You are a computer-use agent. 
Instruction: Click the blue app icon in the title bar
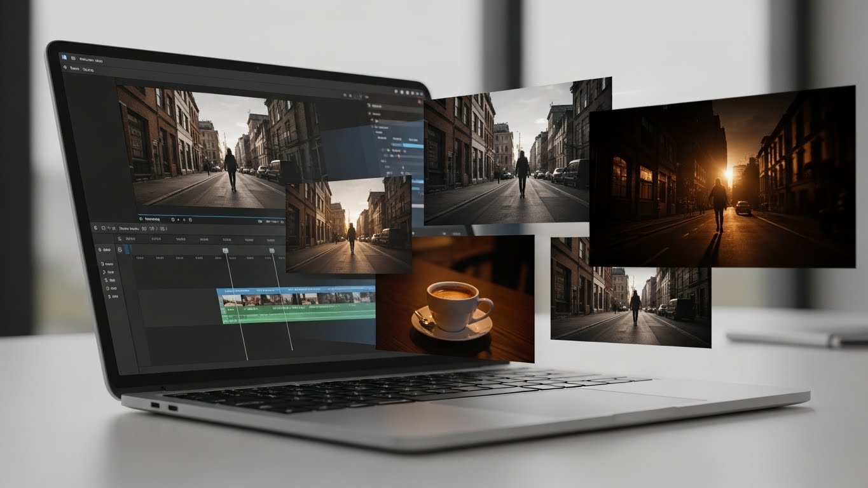coord(64,58)
